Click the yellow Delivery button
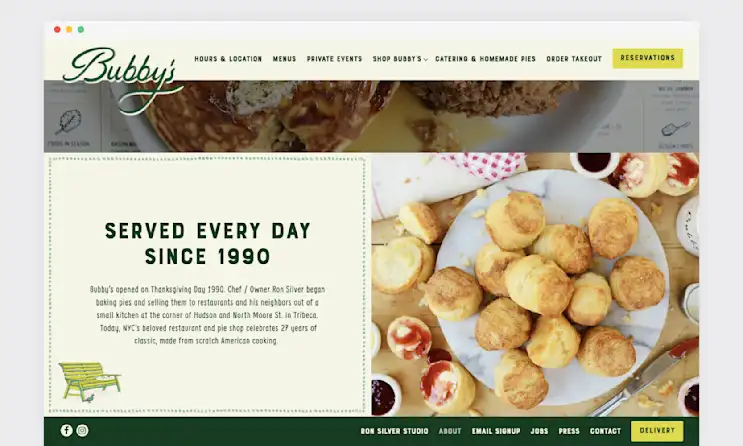 coord(657,431)
